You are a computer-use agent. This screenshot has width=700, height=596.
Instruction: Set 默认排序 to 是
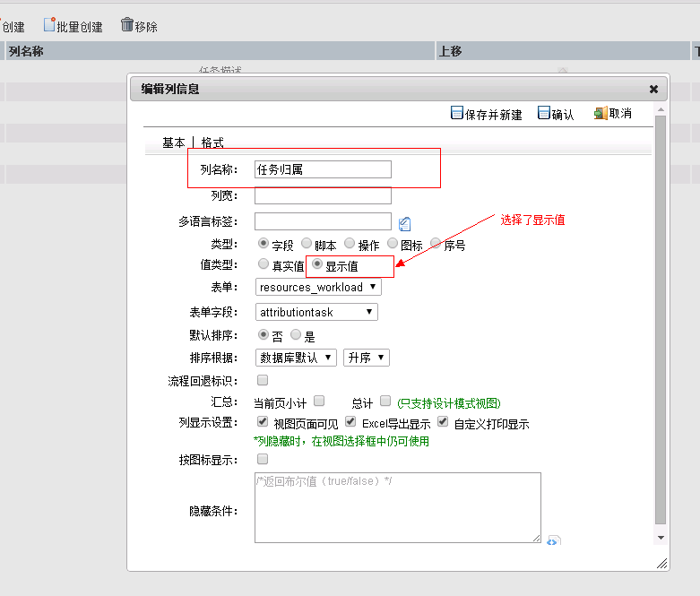296,334
